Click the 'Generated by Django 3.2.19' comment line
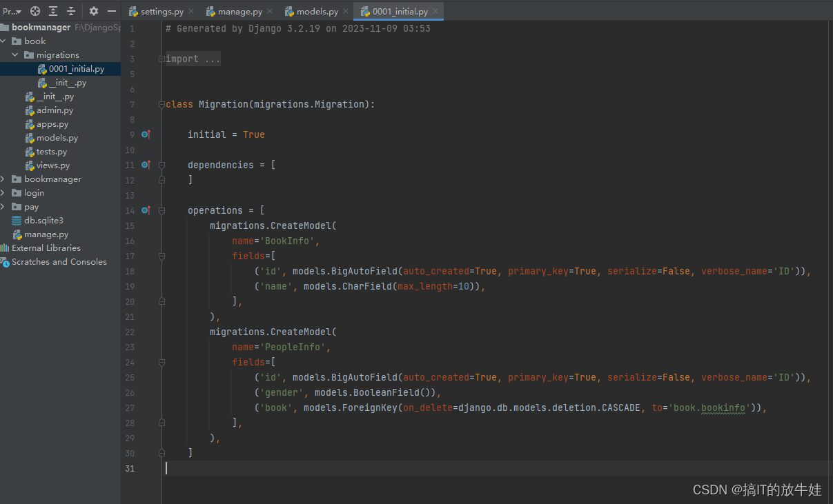The width and height of the screenshot is (833, 504). coord(298,29)
